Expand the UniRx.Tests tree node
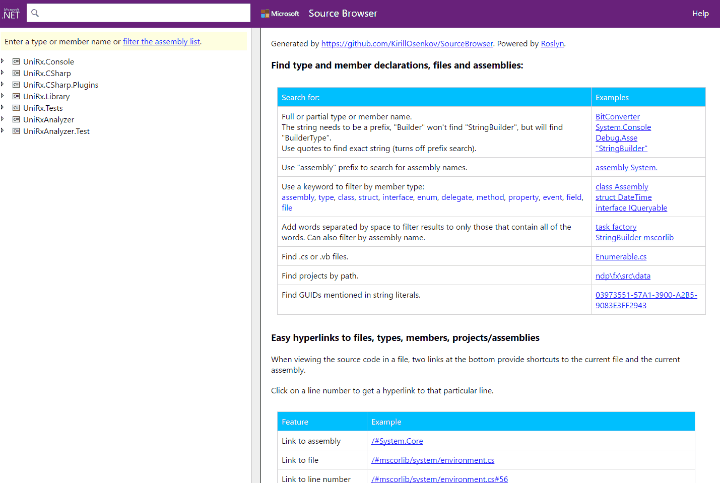The height and width of the screenshot is (483, 720). [3, 107]
